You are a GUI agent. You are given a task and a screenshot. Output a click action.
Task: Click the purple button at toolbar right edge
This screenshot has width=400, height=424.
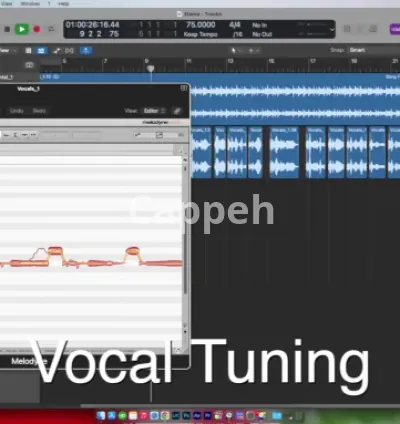point(395,29)
